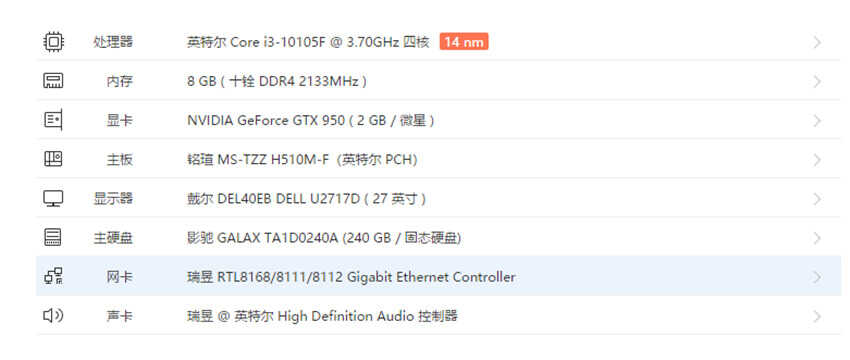This screenshot has height=360, width=850.
Task: Open Core i3-10105F processor details
Action: [x=308, y=42]
